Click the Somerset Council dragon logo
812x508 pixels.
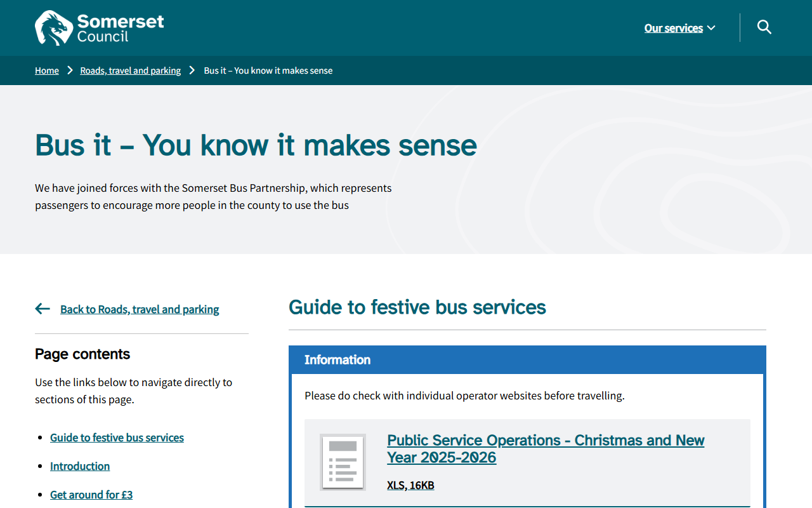click(99, 28)
